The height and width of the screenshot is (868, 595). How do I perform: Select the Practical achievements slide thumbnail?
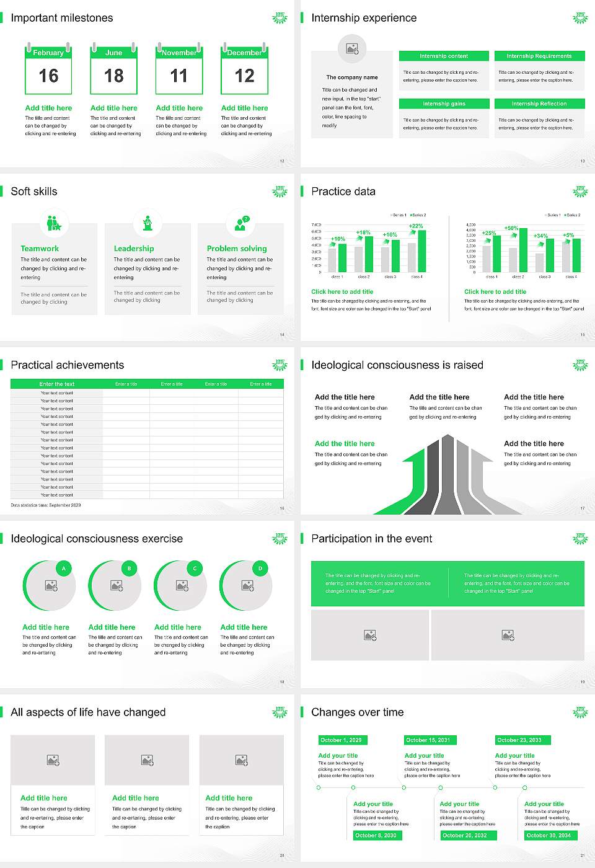[147, 433]
